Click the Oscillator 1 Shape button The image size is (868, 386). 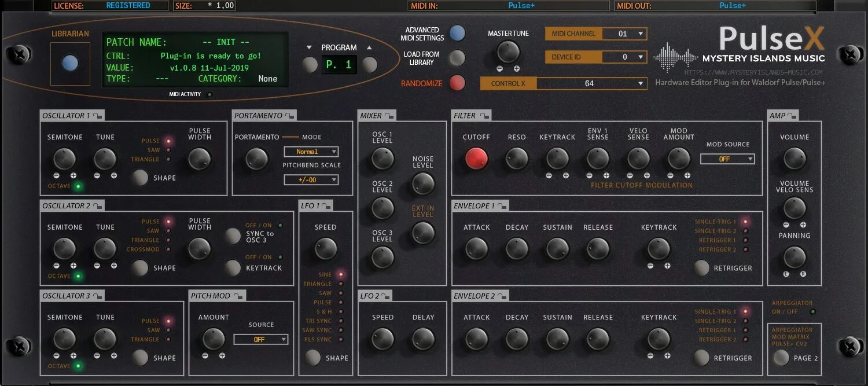coord(139,178)
